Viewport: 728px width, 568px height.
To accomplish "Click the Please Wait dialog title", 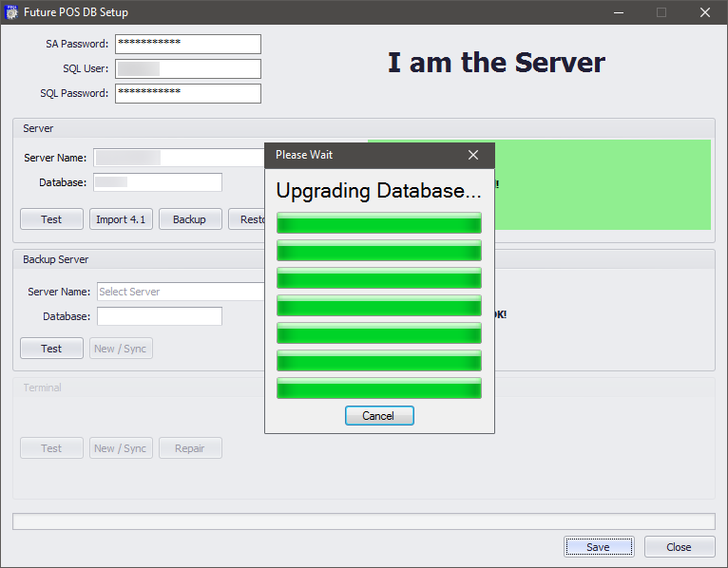I will 304,155.
